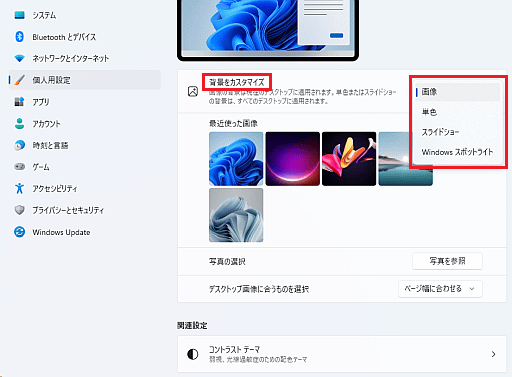Open Bluetooth とデバイス category
Screen dimensions: 512x377
(x=85, y=37)
